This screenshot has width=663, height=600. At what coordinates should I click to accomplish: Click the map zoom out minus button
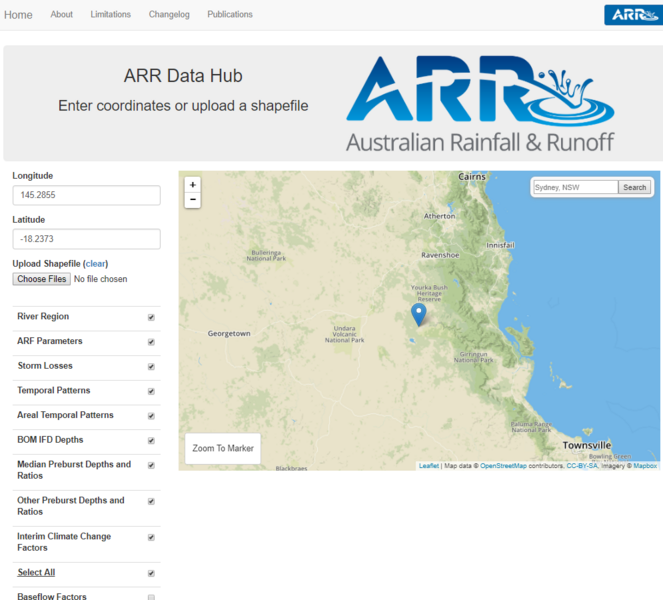point(193,200)
